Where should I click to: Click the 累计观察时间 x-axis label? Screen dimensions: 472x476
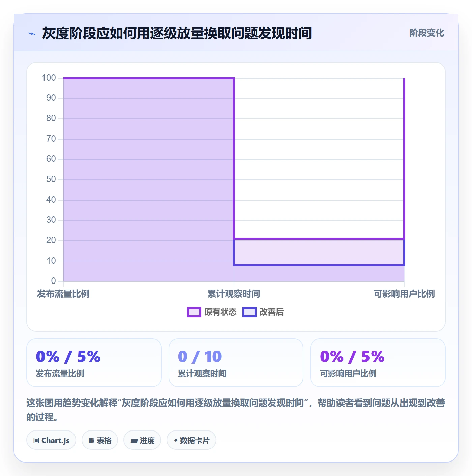coord(234,294)
